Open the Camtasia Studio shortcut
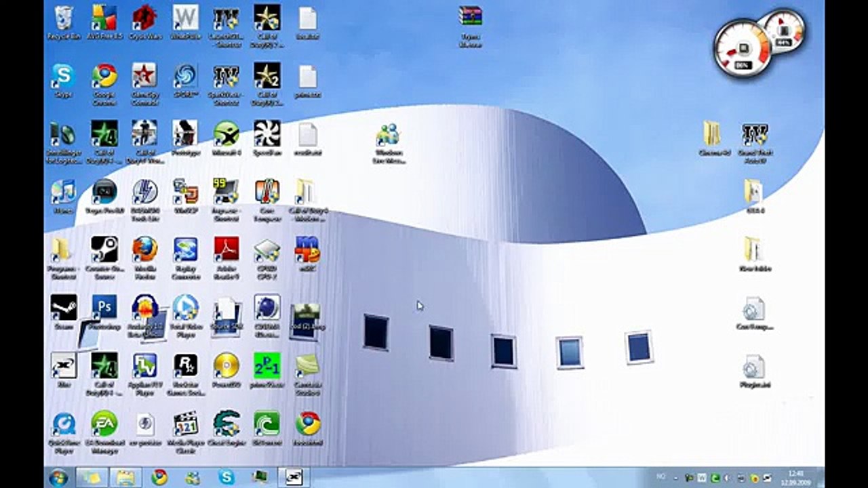Screen dimensions: 868x488 coord(307,375)
